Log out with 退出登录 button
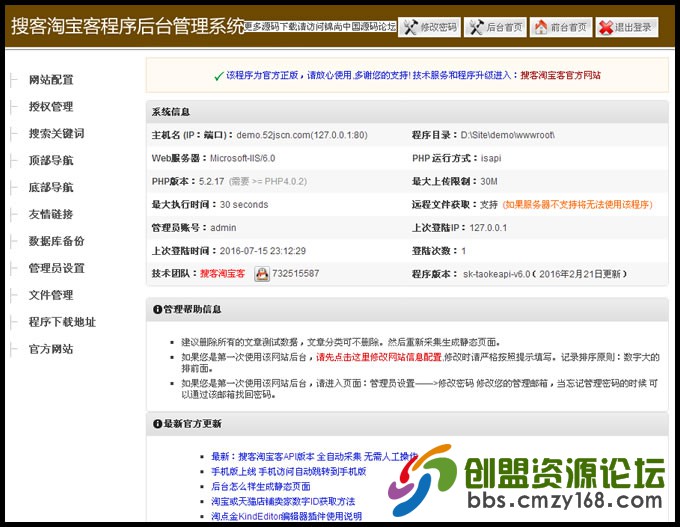Screen dimensions: 680x527 [627, 27]
